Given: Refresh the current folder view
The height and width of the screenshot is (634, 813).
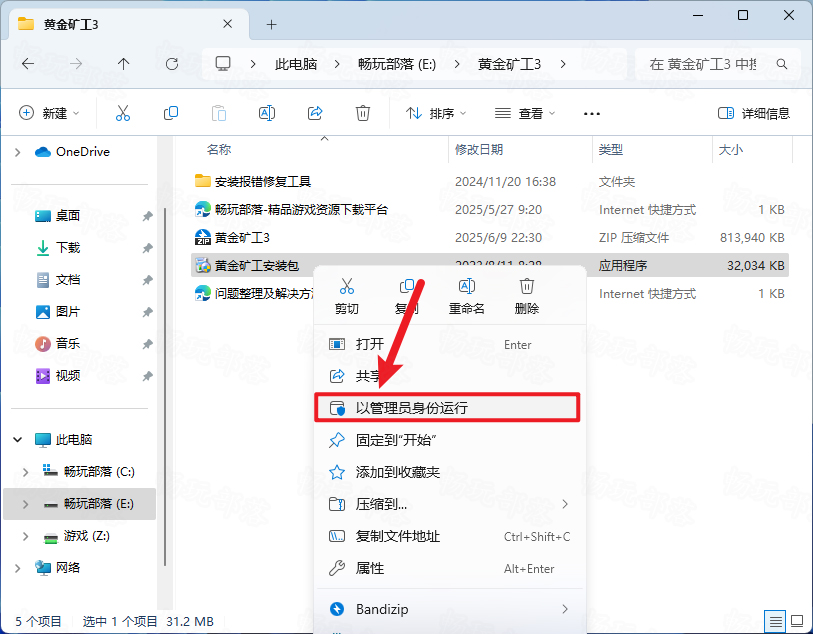Looking at the screenshot, I should (x=172, y=64).
